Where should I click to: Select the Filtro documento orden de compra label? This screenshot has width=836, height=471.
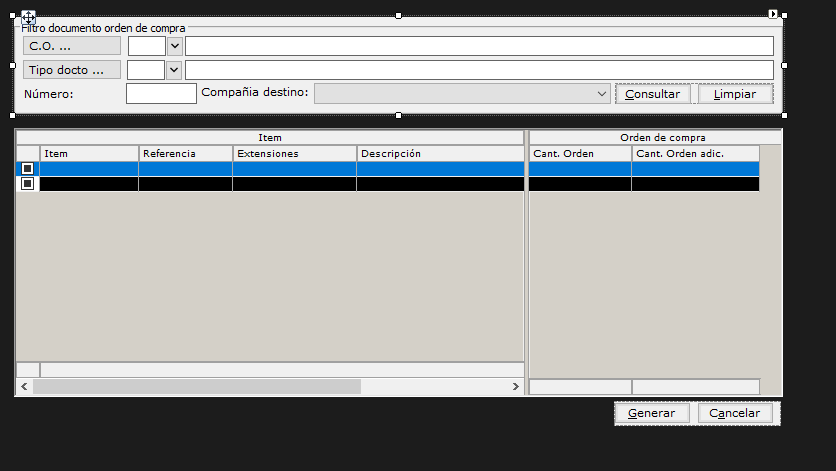pyautogui.click(x=103, y=28)
